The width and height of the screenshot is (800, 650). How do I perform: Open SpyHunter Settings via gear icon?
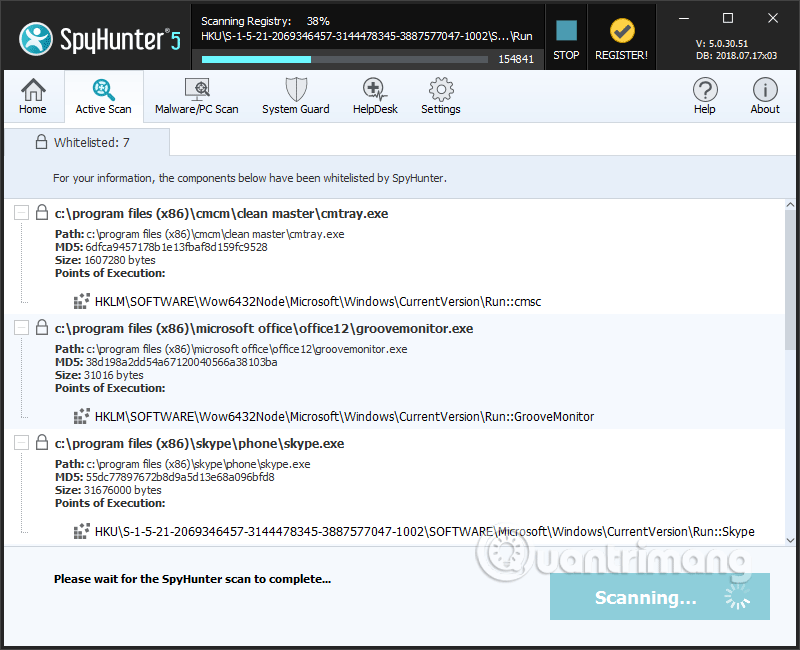click(x=440, y=88)
